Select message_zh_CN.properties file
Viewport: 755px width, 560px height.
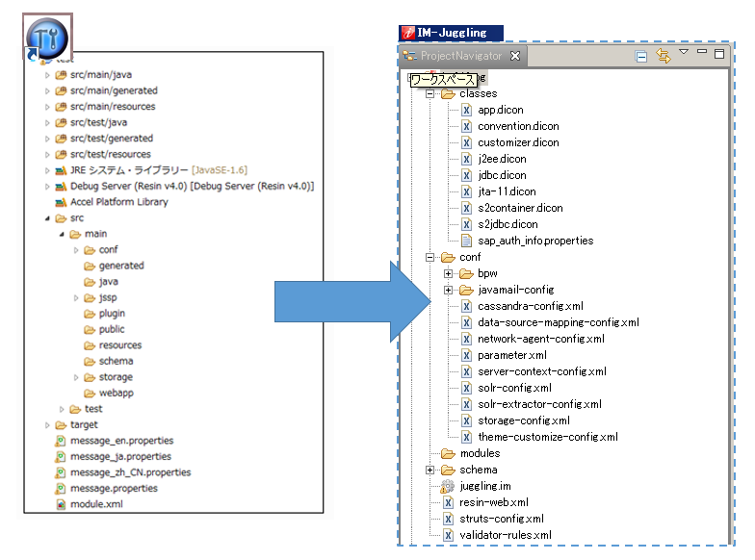coord(131,472)
